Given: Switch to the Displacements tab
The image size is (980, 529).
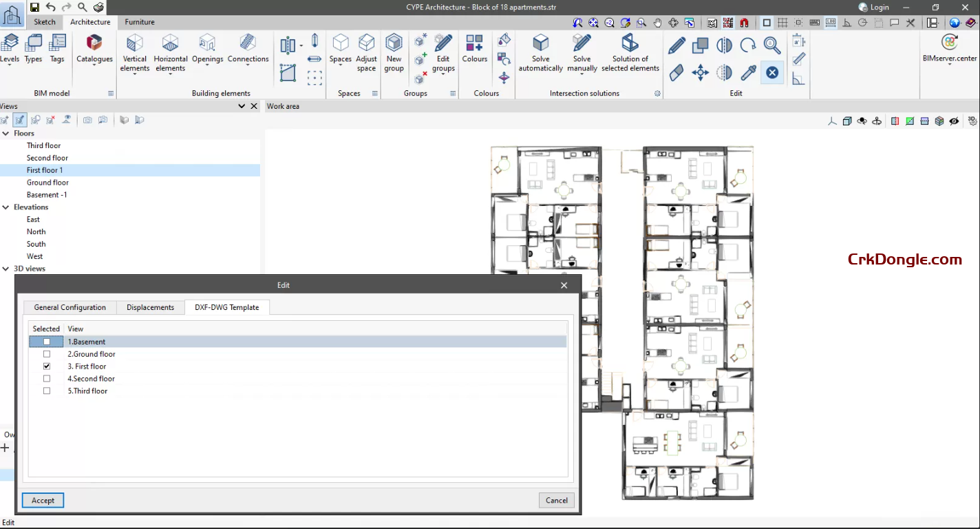Looking at the screenshot, I should coord(150,307).
